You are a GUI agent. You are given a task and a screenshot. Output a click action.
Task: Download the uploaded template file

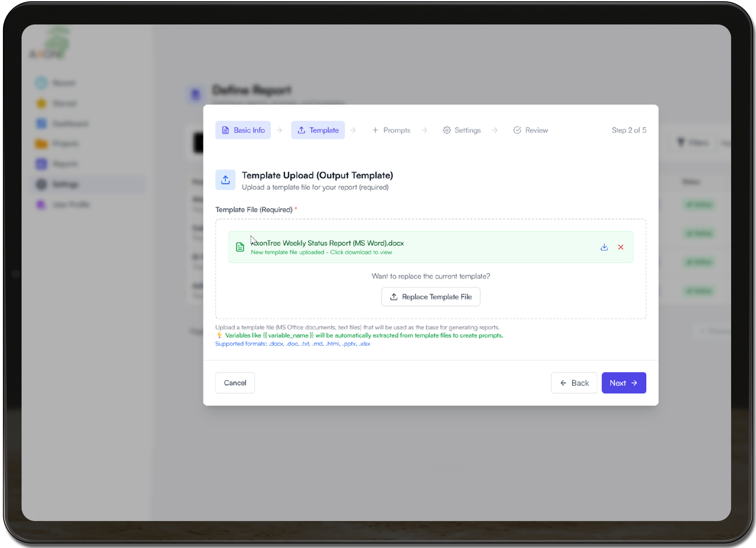[x=604, y=247]
